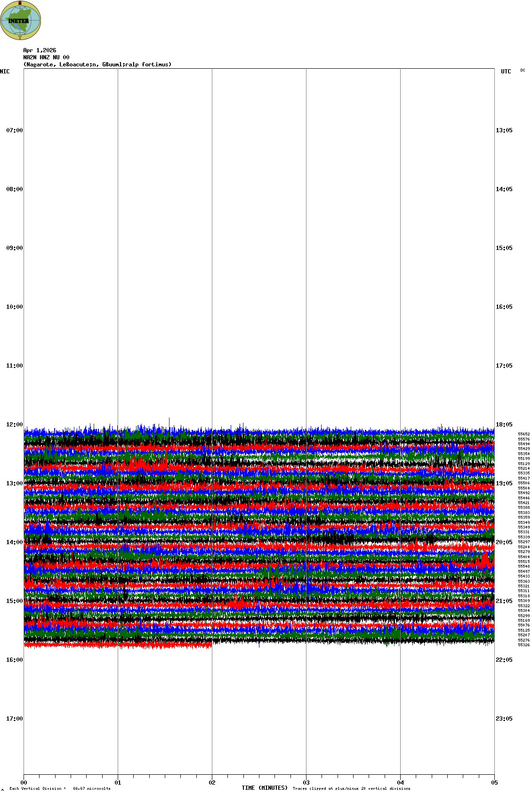Image resolution: width=532 pixels, height=795 pixels.
Task: Select the 12:00 local time label
Action: (14, 425)
